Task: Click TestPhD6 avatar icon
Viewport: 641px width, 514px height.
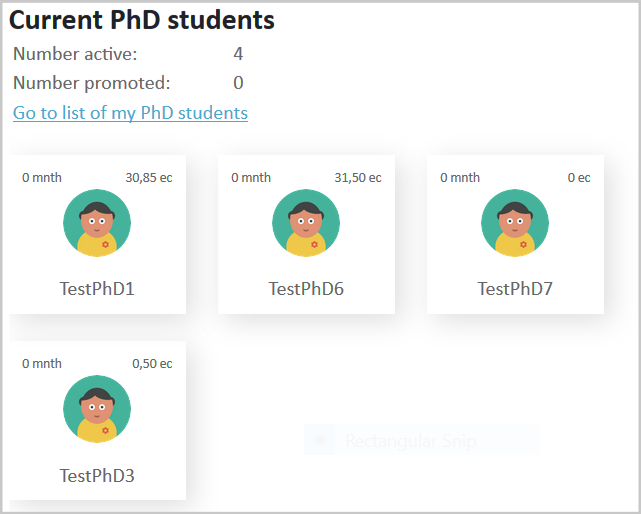Action: click(306, 223)
